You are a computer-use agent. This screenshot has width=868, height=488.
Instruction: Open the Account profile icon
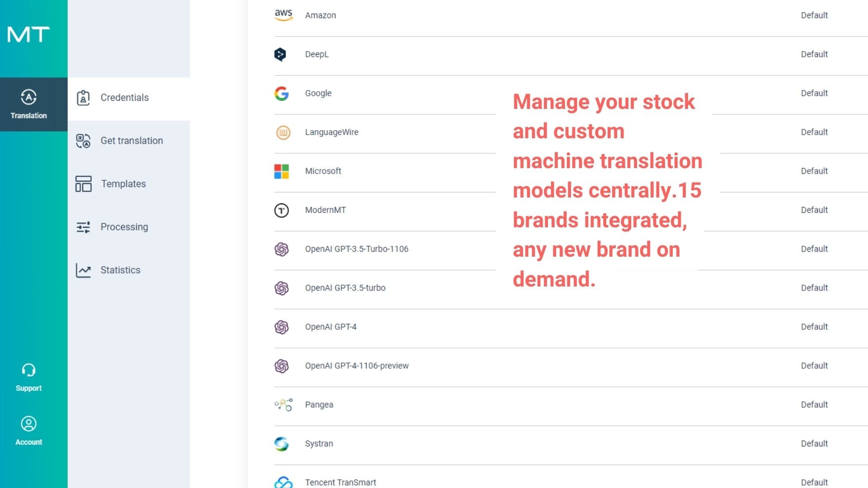[28, 424]
